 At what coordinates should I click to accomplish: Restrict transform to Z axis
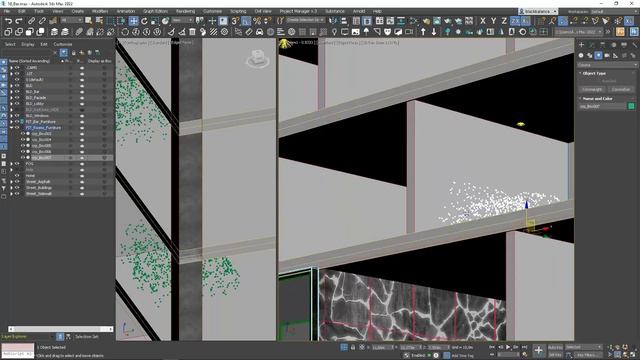(504, 21)
